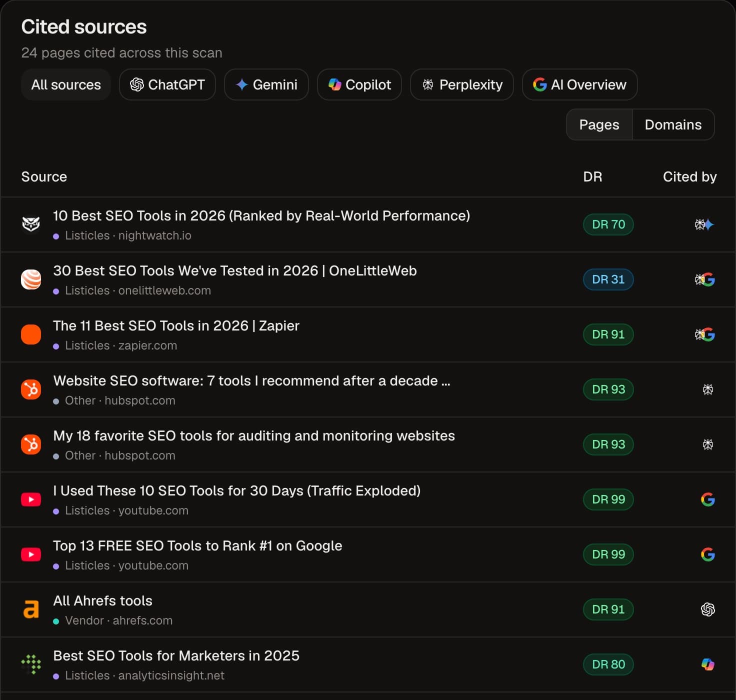Click Google icon in Top 13 FREE row
Screen dimensions: 736x700
(x=708, y=554)
